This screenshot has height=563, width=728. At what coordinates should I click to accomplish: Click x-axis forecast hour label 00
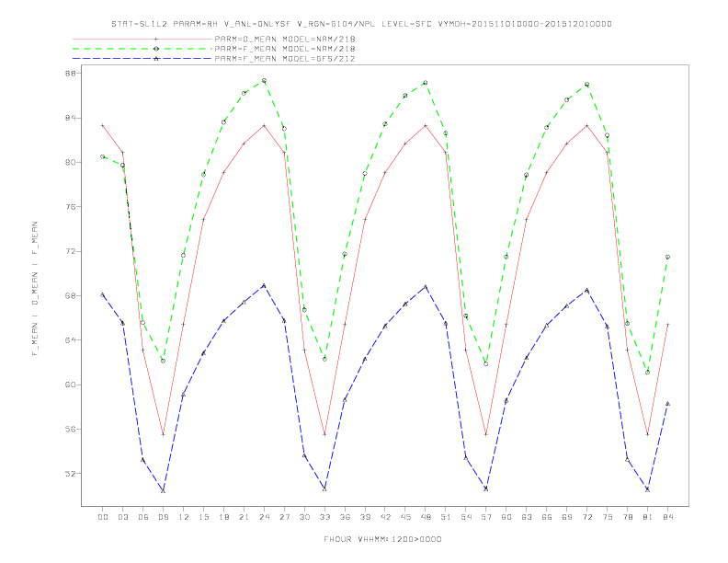103,517
